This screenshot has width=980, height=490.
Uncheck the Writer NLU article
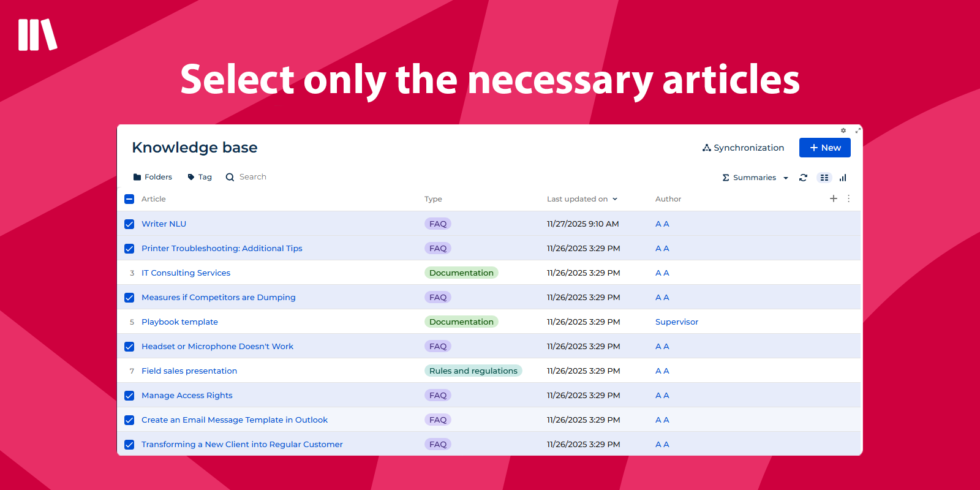129,224
